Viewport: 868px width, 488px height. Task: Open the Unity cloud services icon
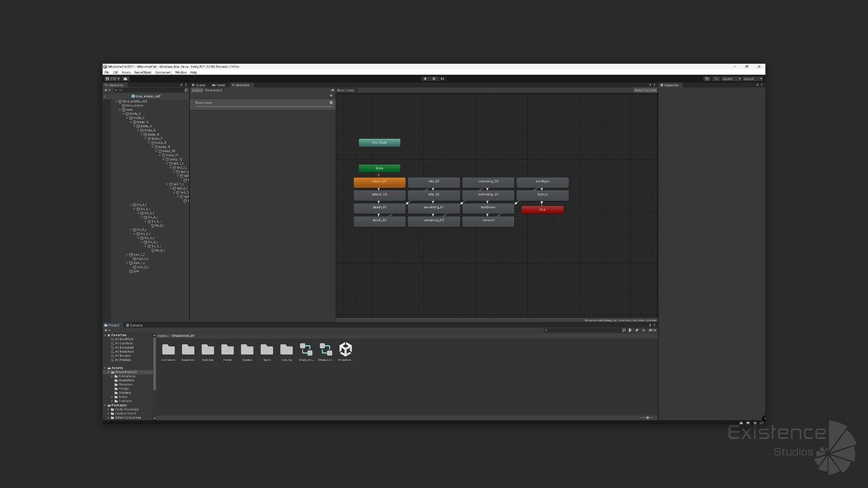pyautogui.click(x=125, y=79)
